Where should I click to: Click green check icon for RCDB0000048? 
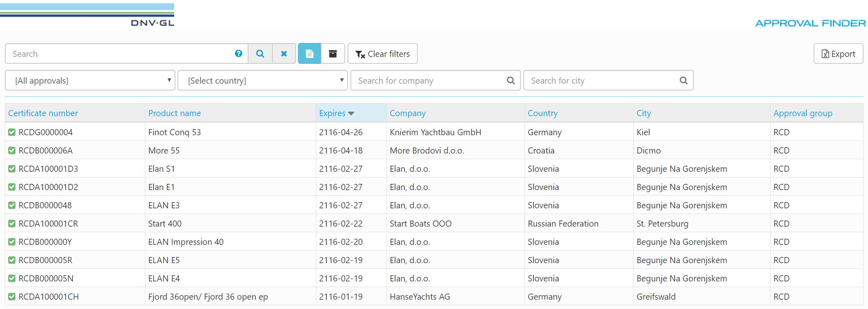coord(12,205)
